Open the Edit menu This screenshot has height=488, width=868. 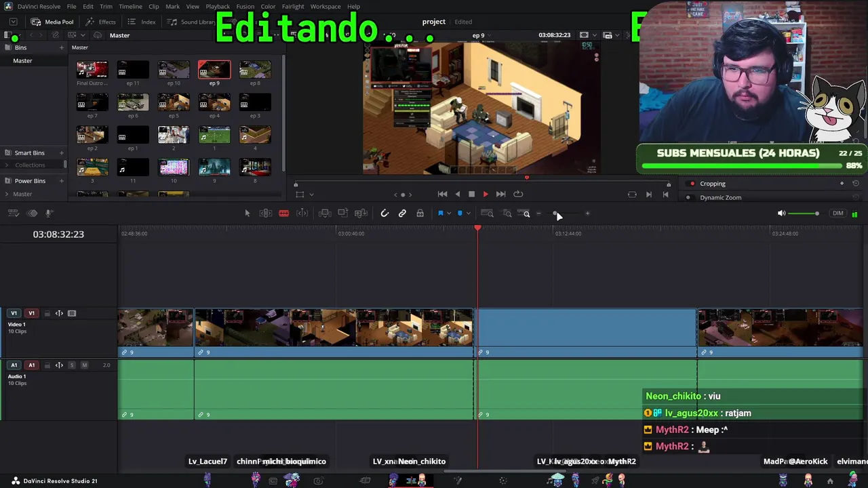pyautogui.click(x=88, y=6)
